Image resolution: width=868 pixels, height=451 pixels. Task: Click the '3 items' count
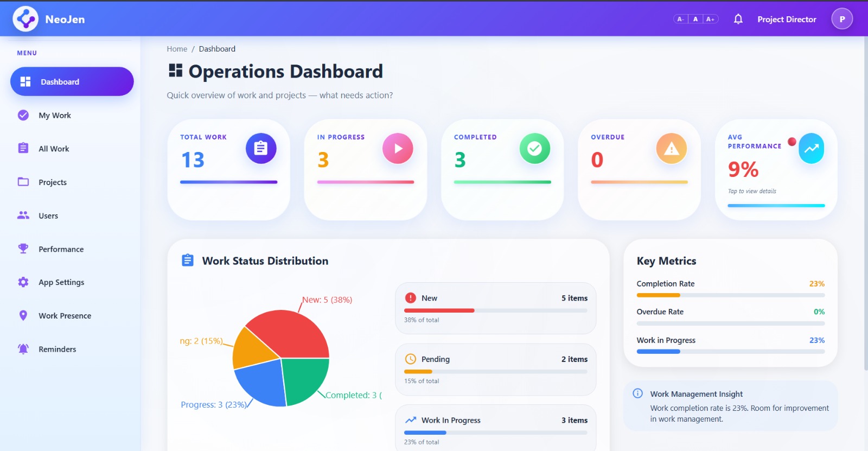click(575, 420)
